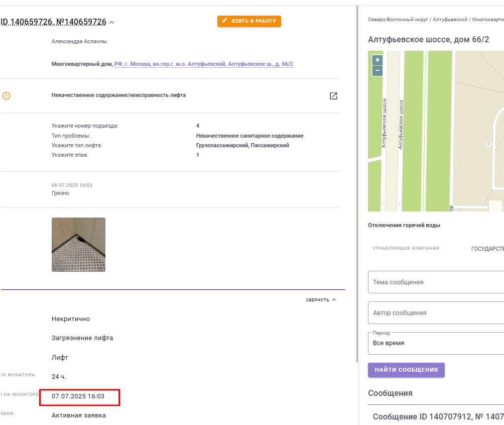Open request in new window icon
The height and width of the screenshot is (425, 504).
(333, 96)
